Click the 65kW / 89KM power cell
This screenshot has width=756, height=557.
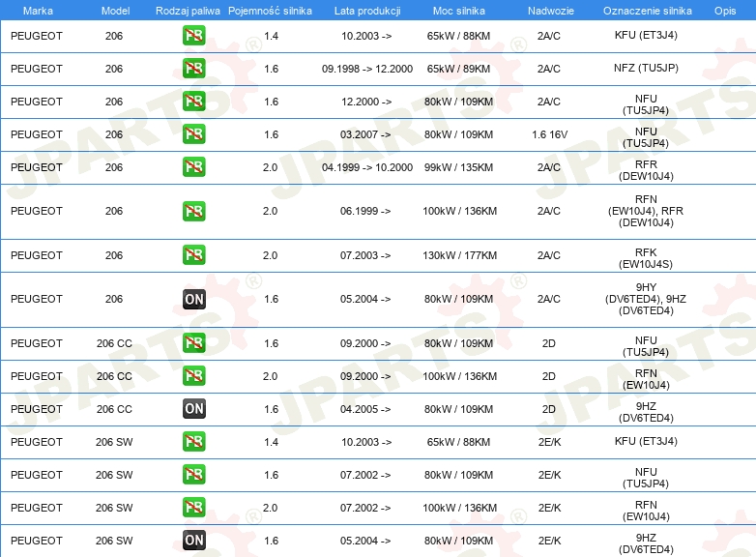tap(458, 69)
